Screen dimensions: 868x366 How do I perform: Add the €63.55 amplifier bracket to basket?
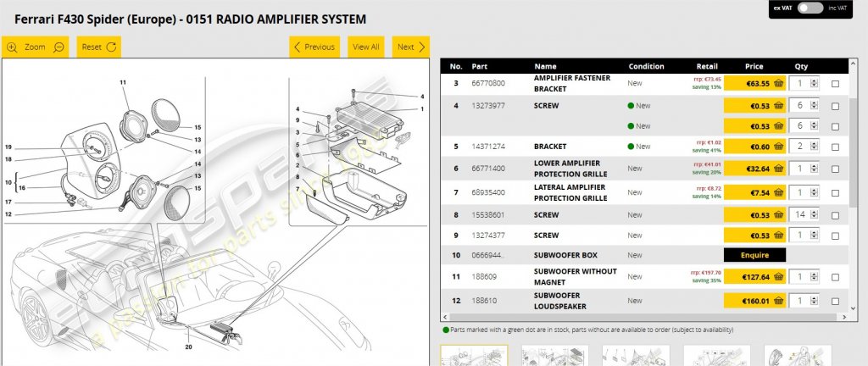click(x=755, y=84)
